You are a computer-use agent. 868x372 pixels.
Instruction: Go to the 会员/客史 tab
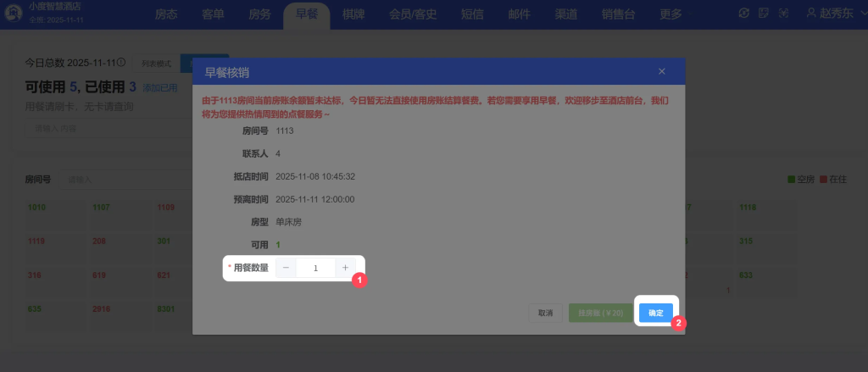tap(412, 14)
